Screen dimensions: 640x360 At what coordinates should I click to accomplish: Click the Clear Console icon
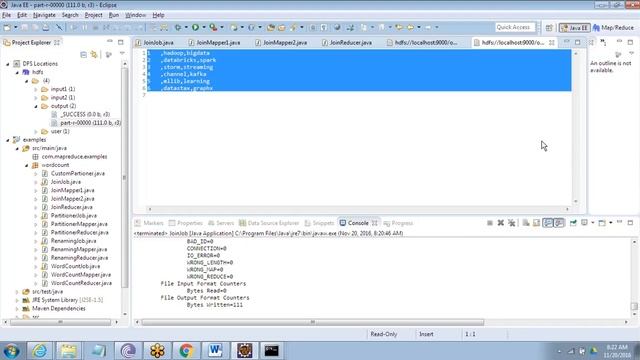click(526, 223)
